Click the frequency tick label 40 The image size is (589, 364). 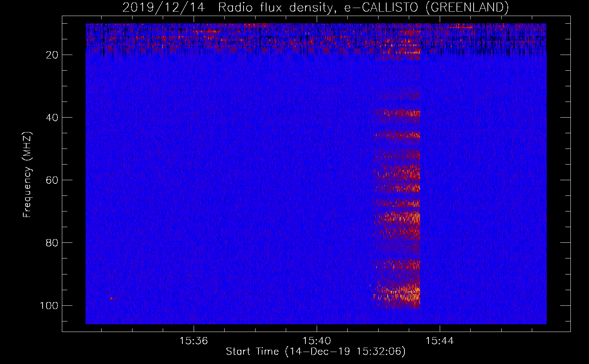[52, 118]
